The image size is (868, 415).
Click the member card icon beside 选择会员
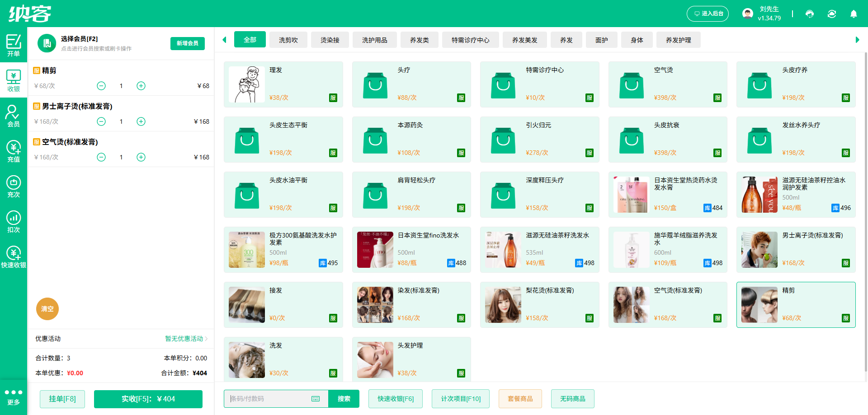[47, 43]
